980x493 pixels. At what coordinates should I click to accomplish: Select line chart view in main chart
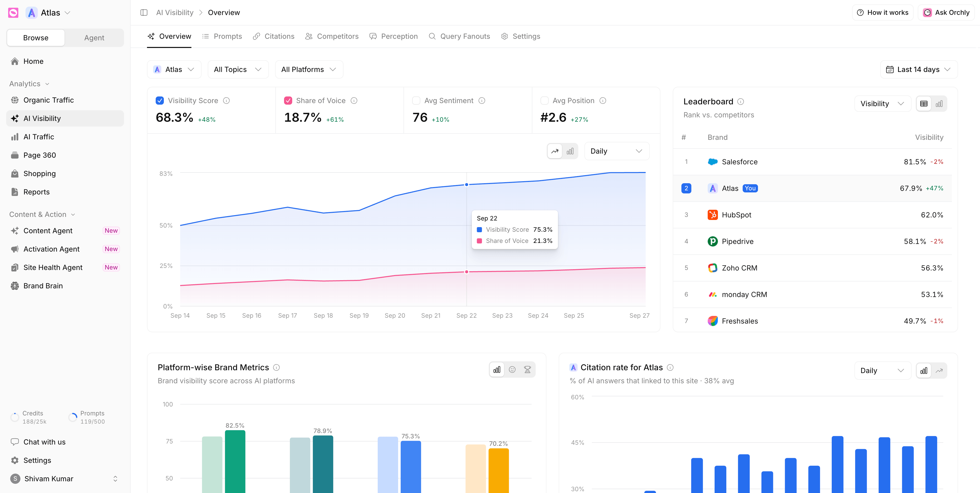tap(555, 151)
